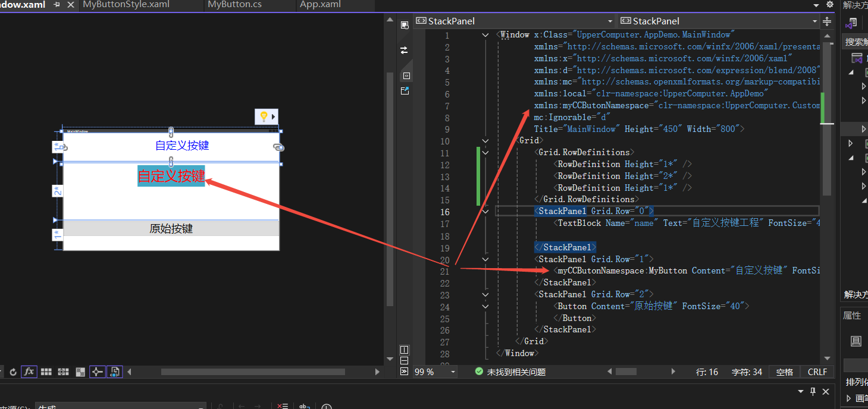Choose the vertical split layout icon
Image resolution: width=868 pixels, height=409 pixels.
pos(405,350)
